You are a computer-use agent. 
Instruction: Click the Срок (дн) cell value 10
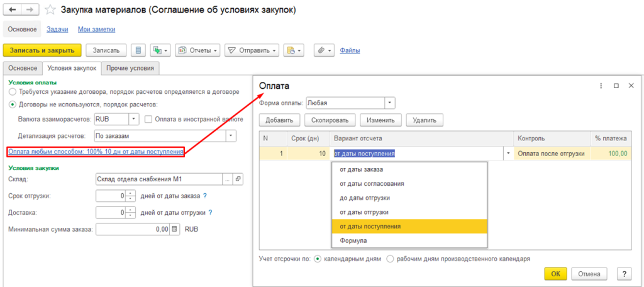(308, 154)
